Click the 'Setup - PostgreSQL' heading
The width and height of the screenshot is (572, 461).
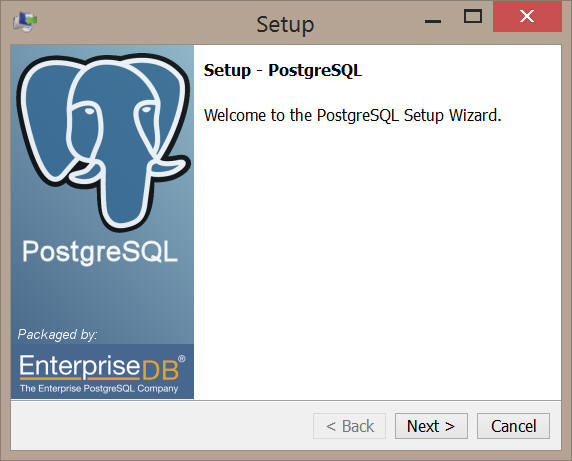tap(283, 70)
